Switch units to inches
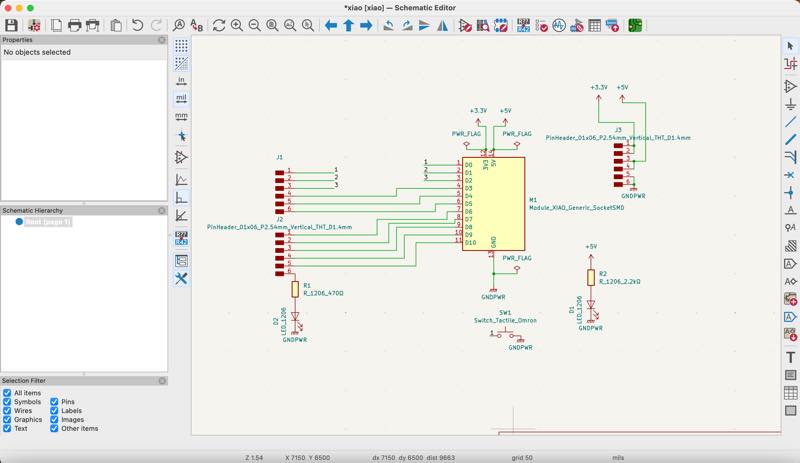 (x=181, y=81)
